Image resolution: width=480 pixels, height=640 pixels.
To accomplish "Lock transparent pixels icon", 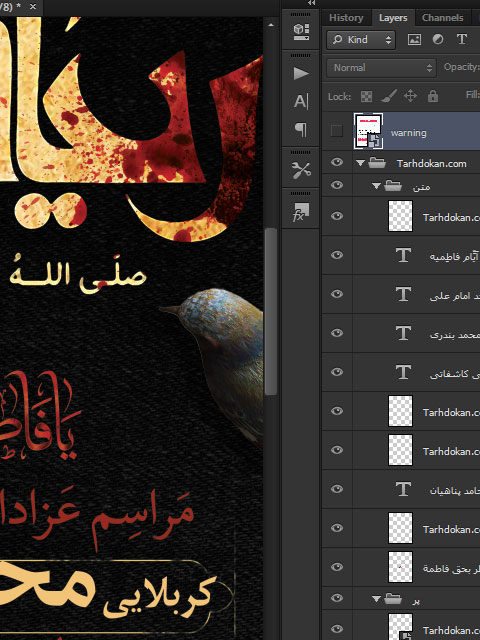I will [x=367, y=96].
